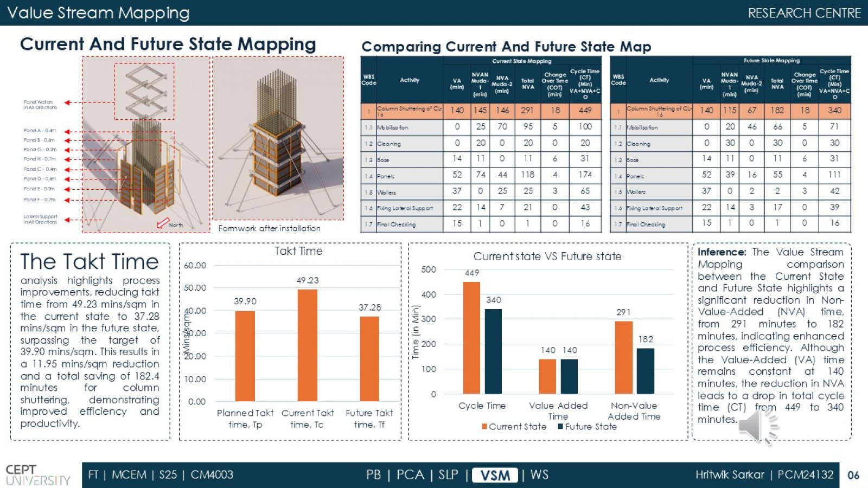Click the 'Formwork after installation' caption

(269, 228)
